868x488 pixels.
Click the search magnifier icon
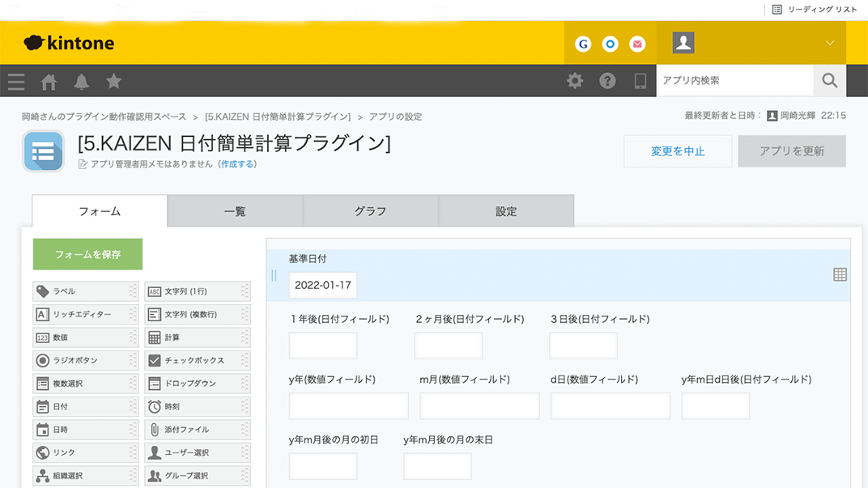coord(829,81)
